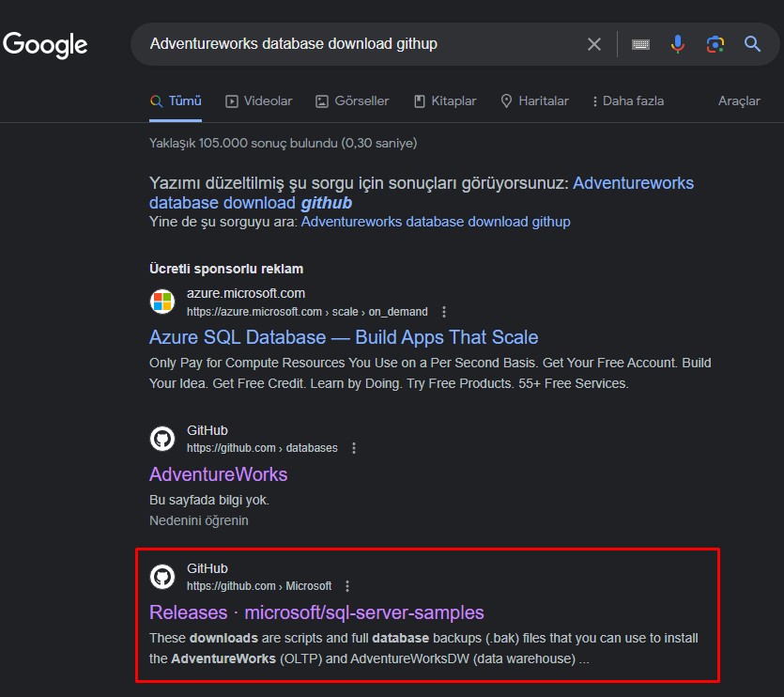Open the on-screen keyboard icon
The height and width of the screenshot is (697, 784).
[640, 44]
